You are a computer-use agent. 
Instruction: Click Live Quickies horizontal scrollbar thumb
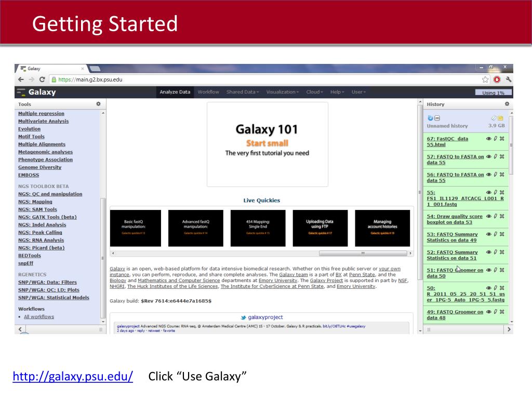(x=363, y=253)
